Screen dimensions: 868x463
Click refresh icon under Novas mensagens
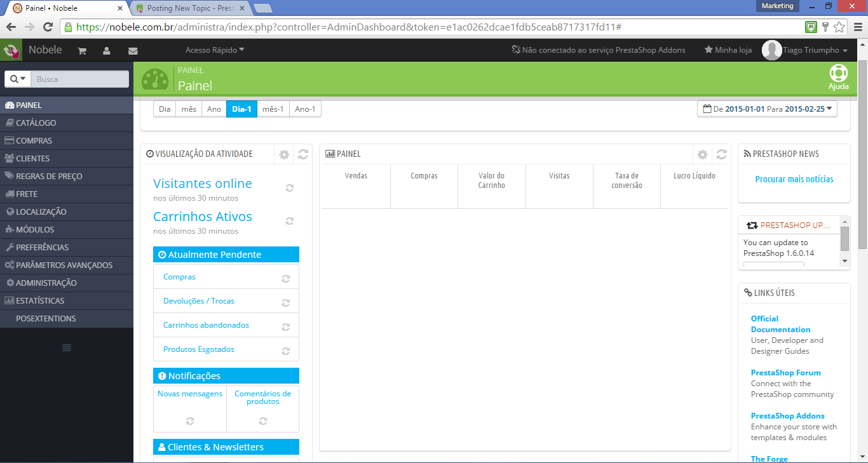tap(190, 420)
